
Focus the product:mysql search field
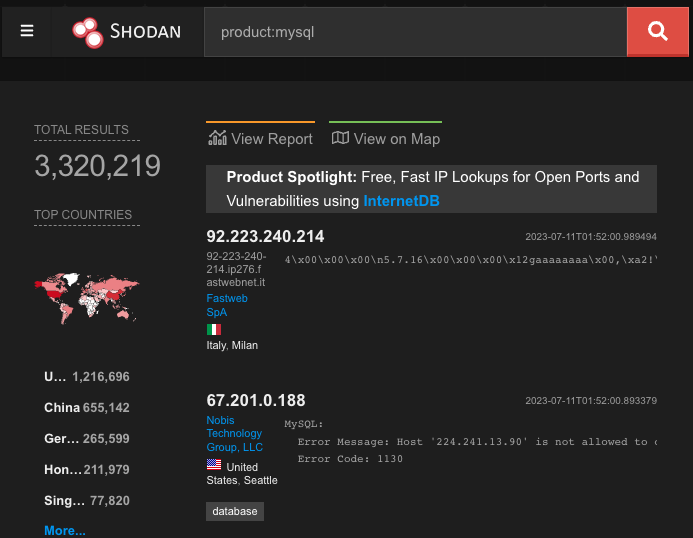tap(415, 32)
